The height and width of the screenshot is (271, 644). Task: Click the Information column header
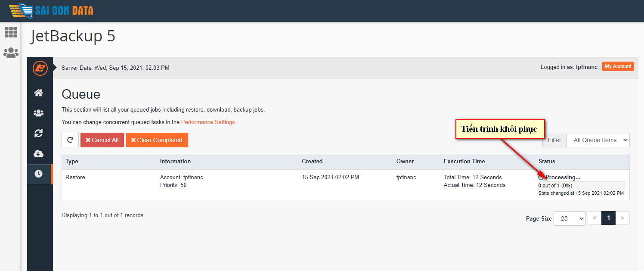point(175,161)
